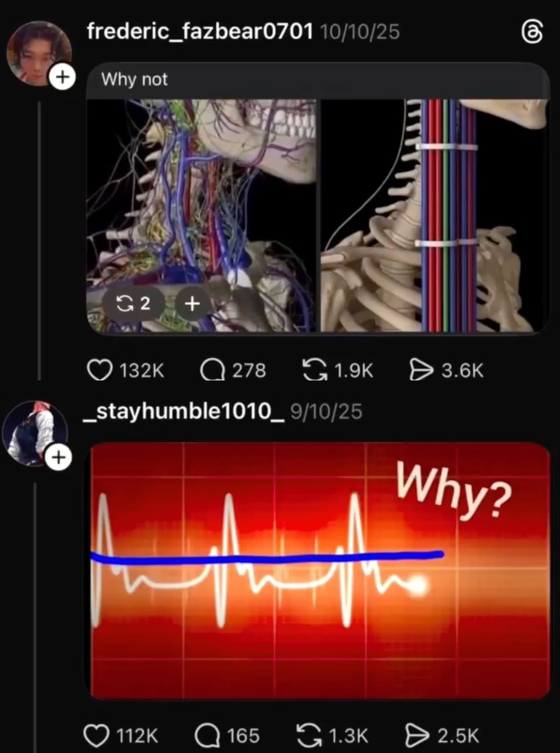
Task: Open frederic_fazbear0701's profile picture
Action: click(x=38, y=54)
